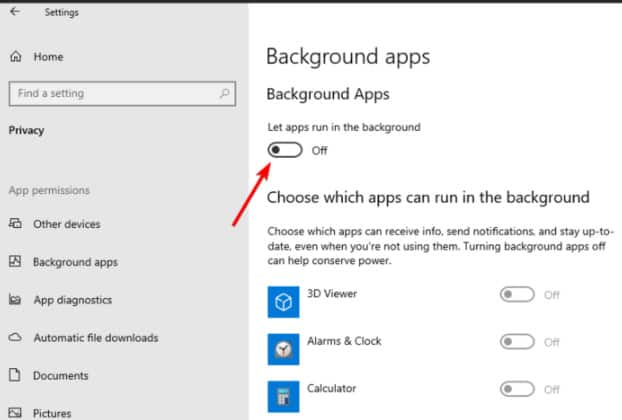622x420 pixels.
Task: Toggle Calculator background switch
Action: (517, 389)
